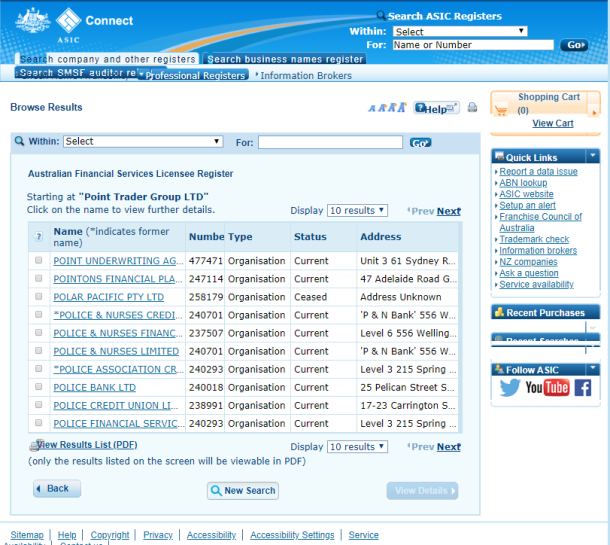Open Setup an alert quick link
This screenshot has width=610, height=545.
pyautogui.click(x=528, y=205)
